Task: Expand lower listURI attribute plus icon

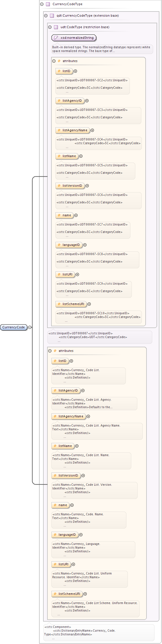Action: (x=74, y=564)
